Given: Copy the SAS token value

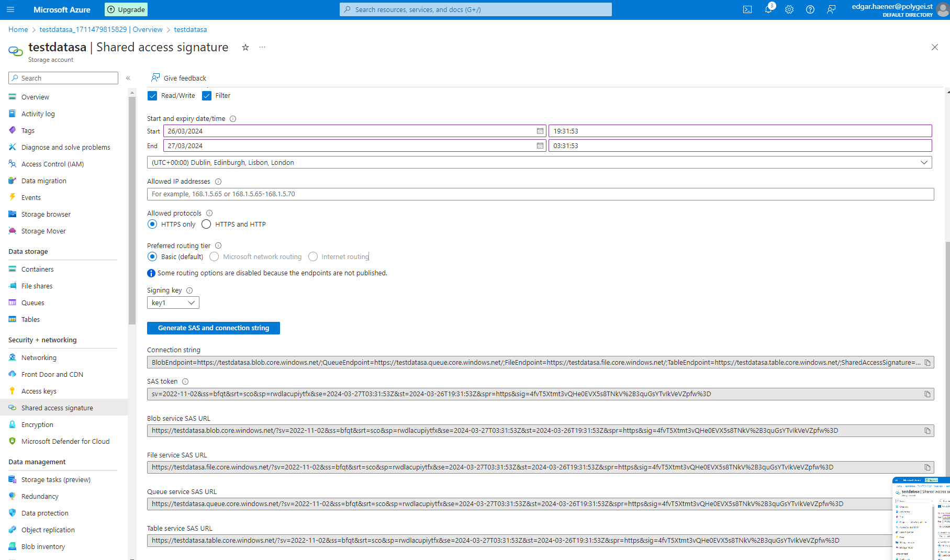Looking at the screenshot, I should (927, 394).
